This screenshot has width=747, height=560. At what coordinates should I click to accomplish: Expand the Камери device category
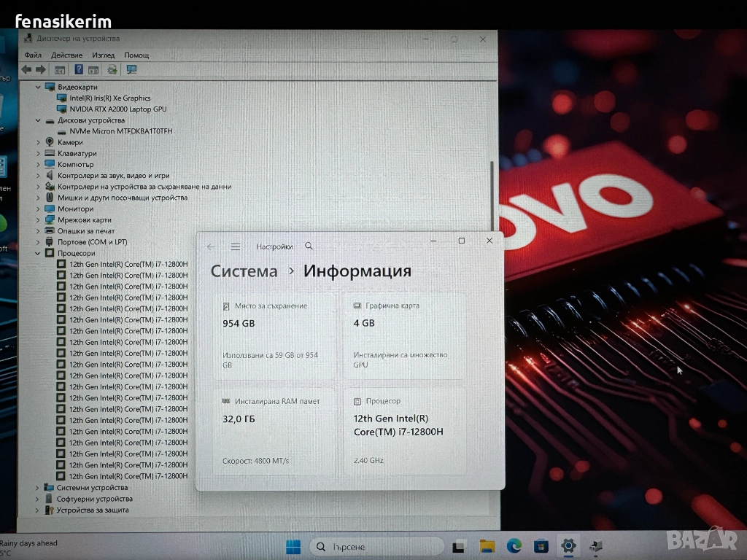(39, 142)
